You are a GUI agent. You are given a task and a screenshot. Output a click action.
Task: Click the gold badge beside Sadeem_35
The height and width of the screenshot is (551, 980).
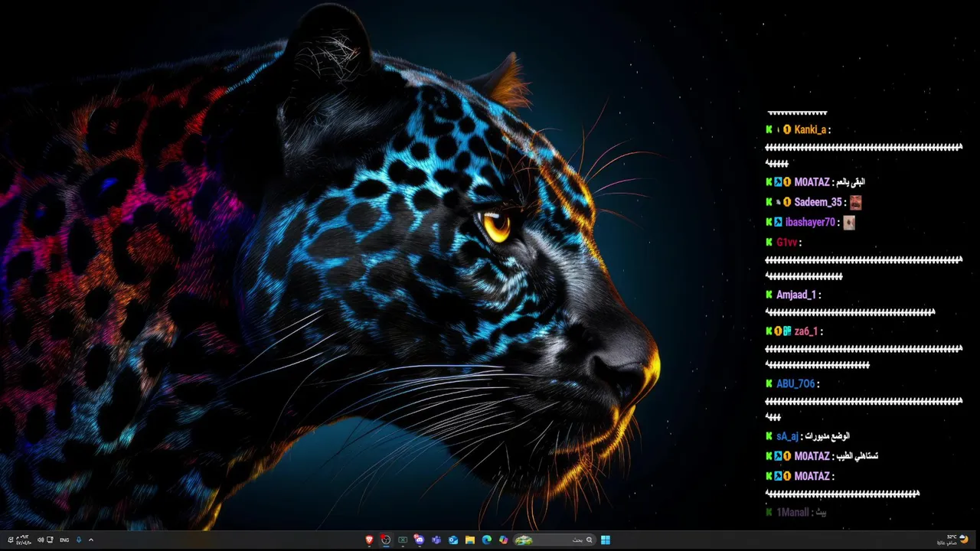(787, 202)
